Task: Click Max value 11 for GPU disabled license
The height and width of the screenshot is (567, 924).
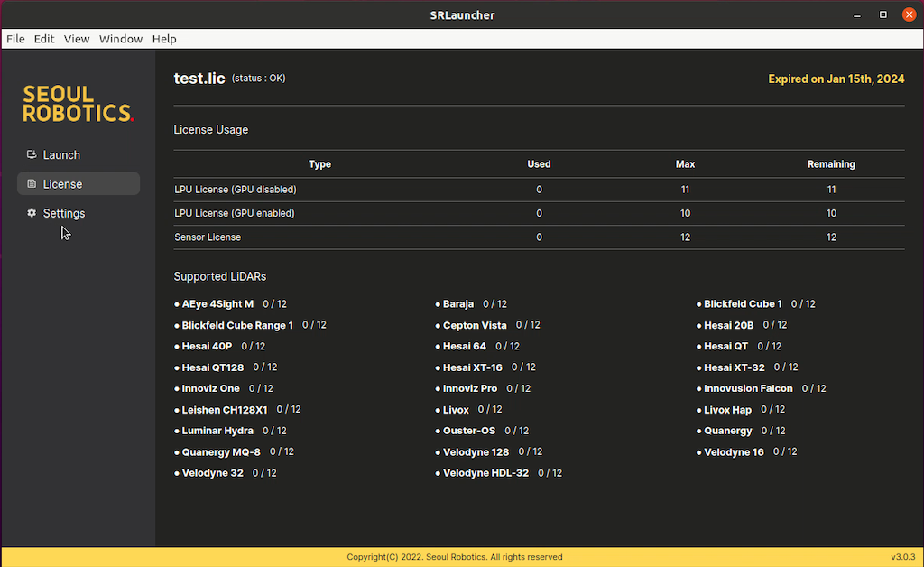Action: 686,190
